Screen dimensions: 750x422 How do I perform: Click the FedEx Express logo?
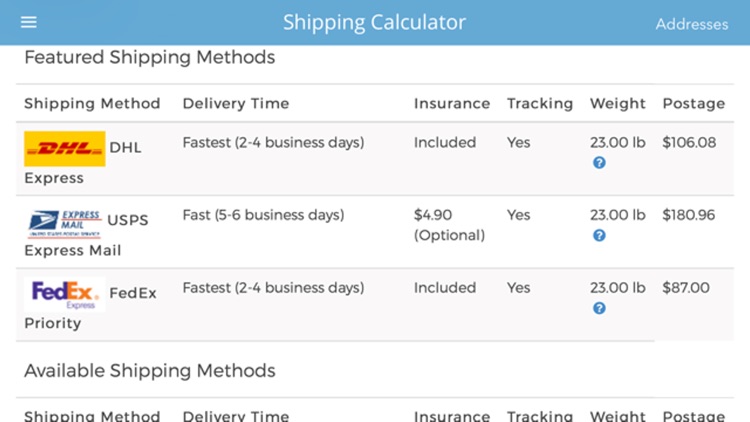[x=65, y=294]
